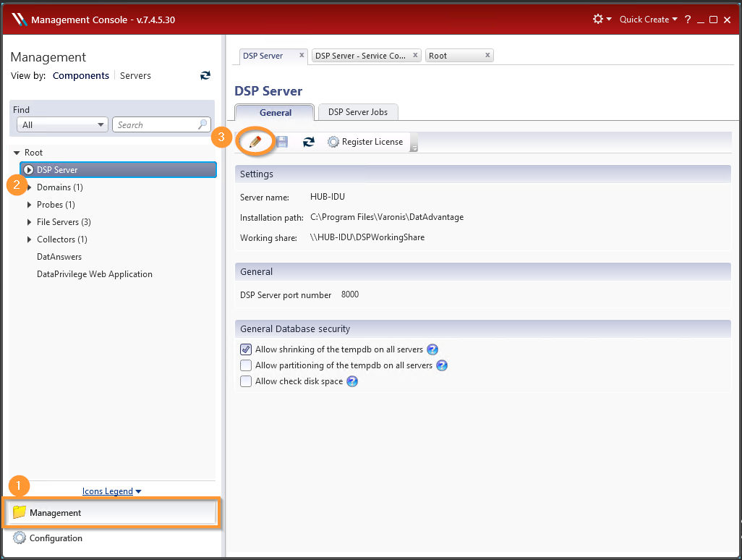Open help info for tempdb shrinking

click(x=432, y=349)
